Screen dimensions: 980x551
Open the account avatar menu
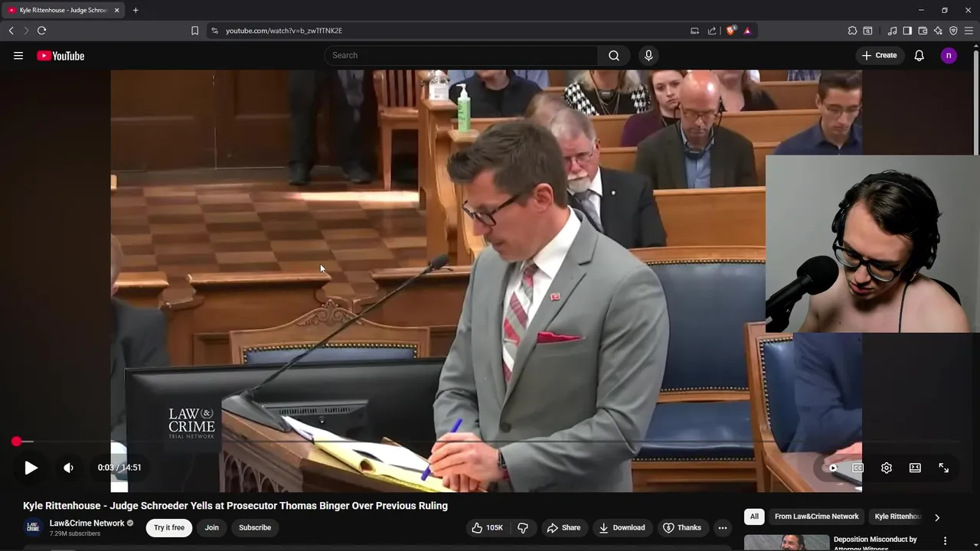pos(949,55)
